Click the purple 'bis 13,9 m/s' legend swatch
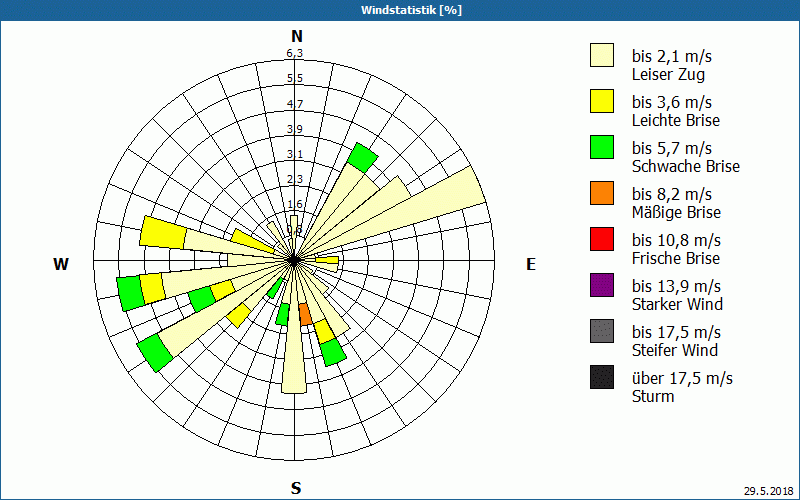This screenshot has height=500, width=800. [x=602, y=285]
